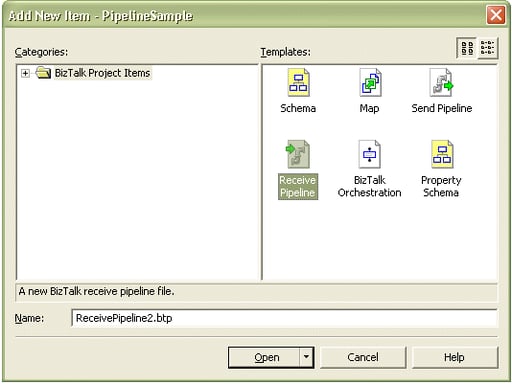
Task: Close the Add New Item dialog
Action: click(496, 15)
